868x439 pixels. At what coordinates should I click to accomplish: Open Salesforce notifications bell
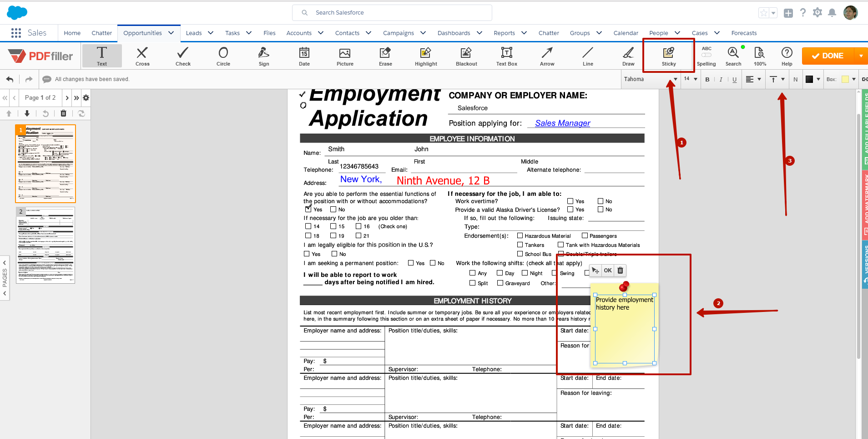click(x=832, y=13)
